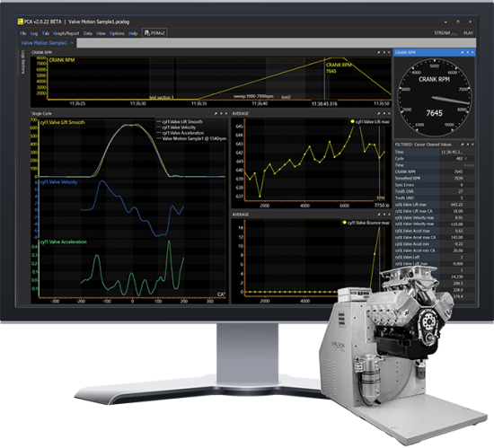Click the PLAY button
The height and width of the screenshot is (448, 494).
[468, 33]
